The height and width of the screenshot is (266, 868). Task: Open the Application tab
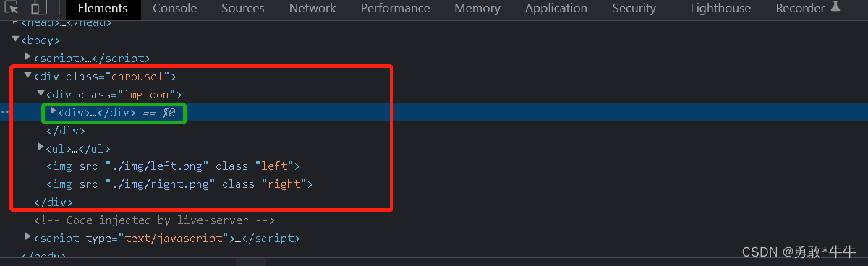(556, 9)
